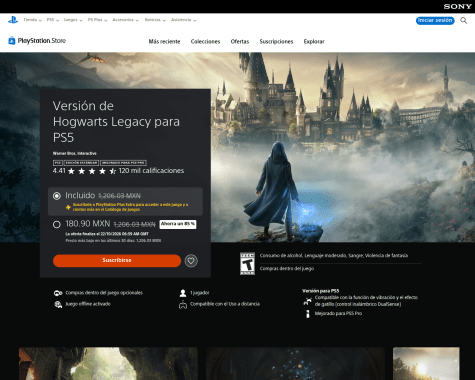
Task: Click the Ahorra un 85 % badge
Action: [x=178, y=224]
